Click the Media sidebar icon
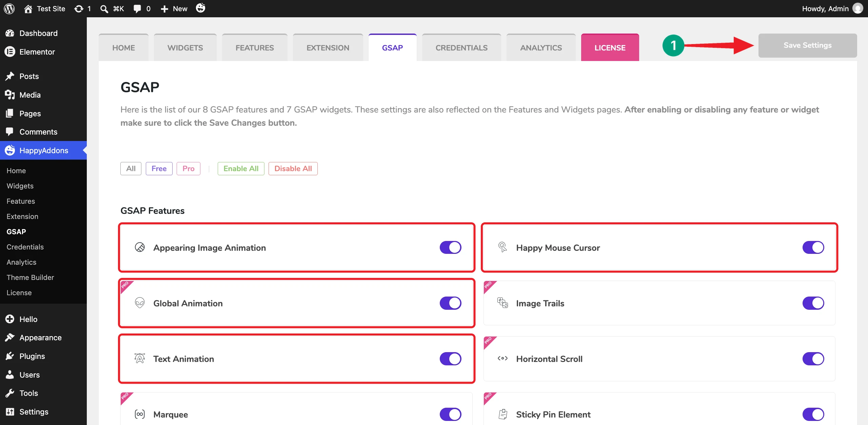868x425 pixels. pos(10,95)
